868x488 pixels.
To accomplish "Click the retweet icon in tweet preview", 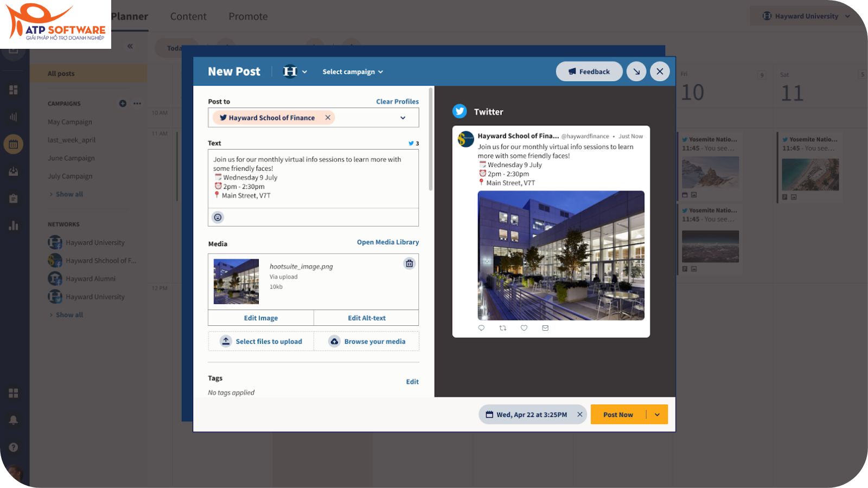I will click(503, 328).
